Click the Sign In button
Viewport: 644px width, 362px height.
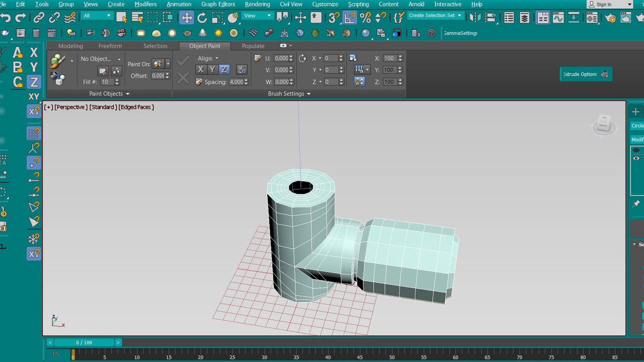pos(609,4)
